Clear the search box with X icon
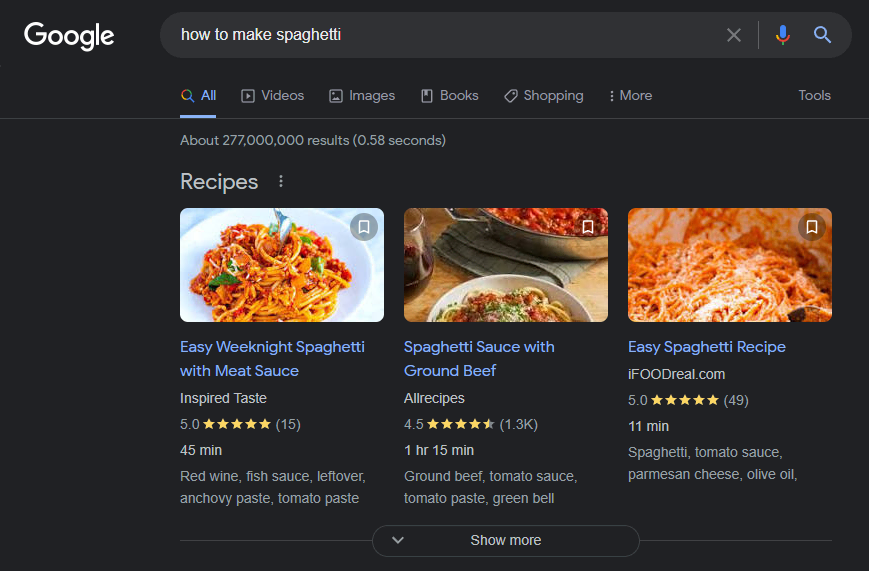 (734, 35)
